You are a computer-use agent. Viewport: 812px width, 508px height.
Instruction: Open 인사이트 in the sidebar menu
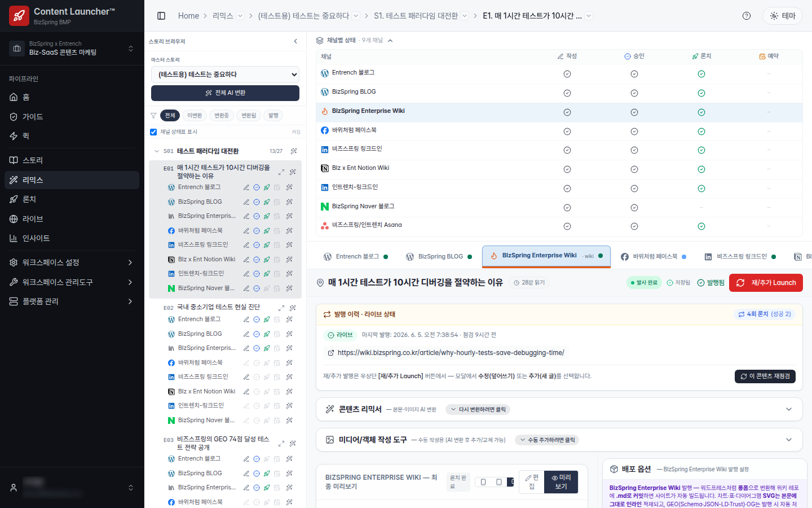pos(72,238)
